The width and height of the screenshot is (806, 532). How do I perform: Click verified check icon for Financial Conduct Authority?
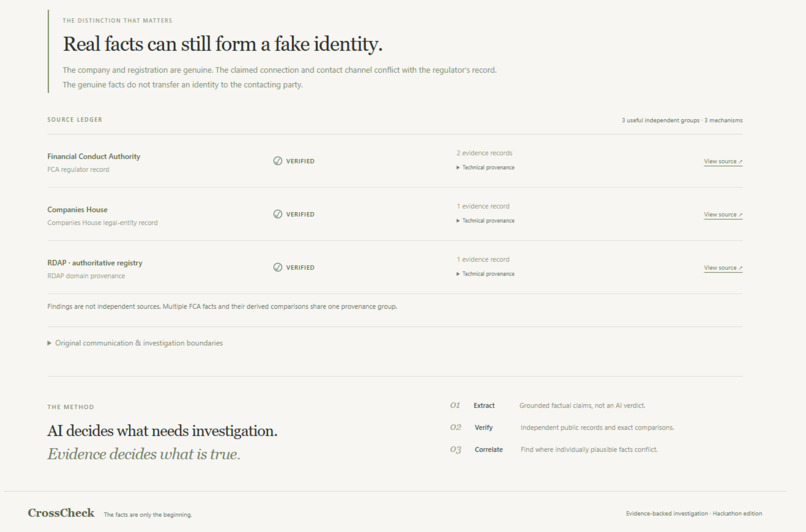[278, 161]
